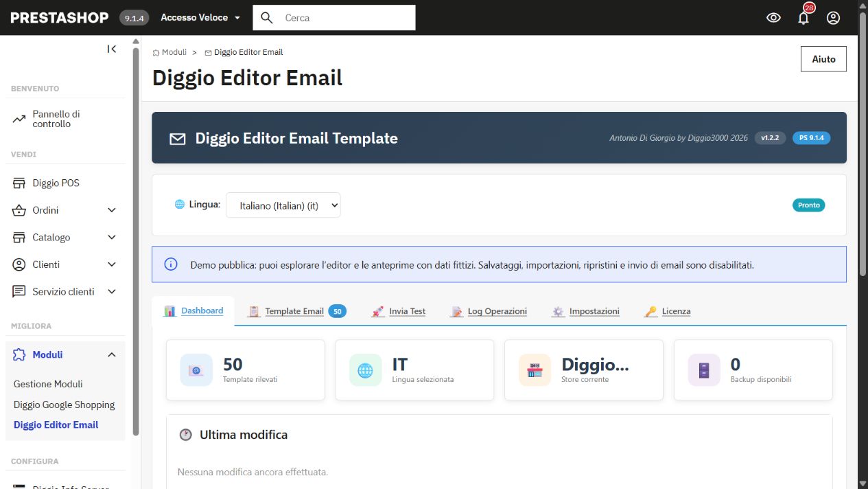
Task: Click the Impostazioni gear icon
Action: pos(558,311)
